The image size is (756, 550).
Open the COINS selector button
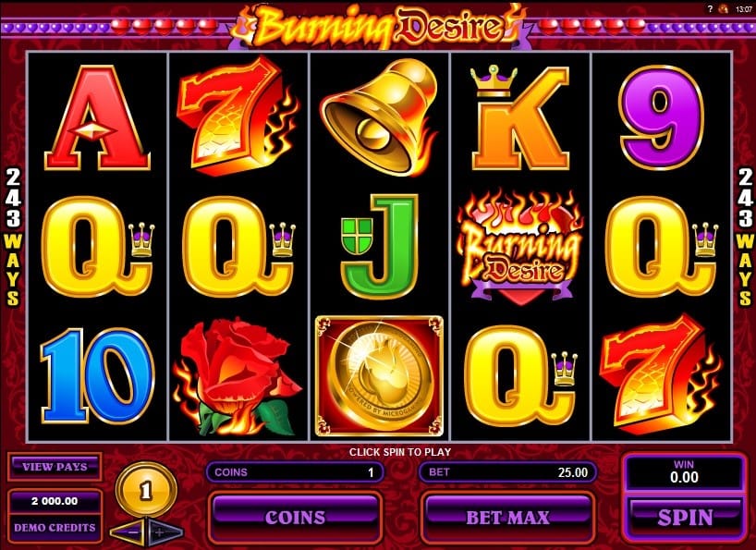[295, 518]
